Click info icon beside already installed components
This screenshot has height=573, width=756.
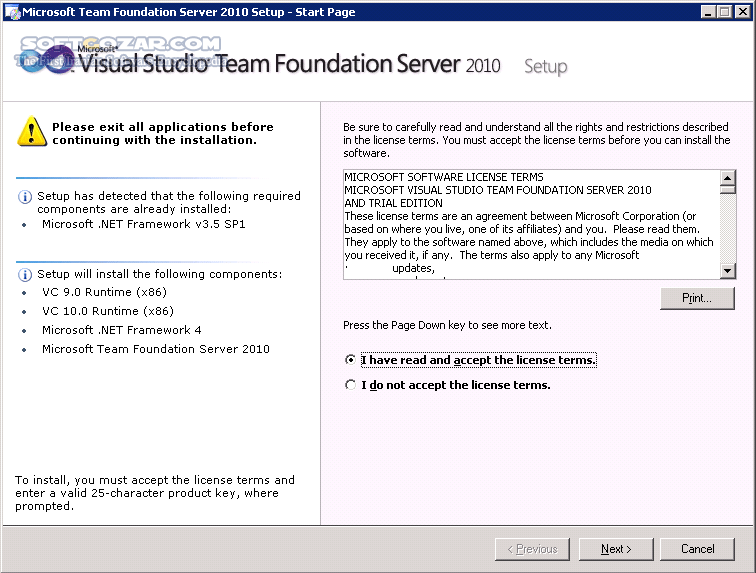pos(25,197)
